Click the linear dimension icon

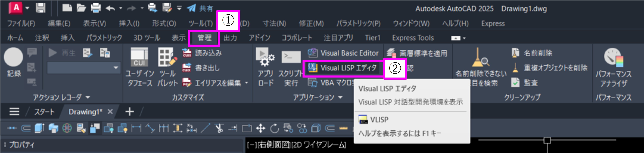[x=136, y=128]
